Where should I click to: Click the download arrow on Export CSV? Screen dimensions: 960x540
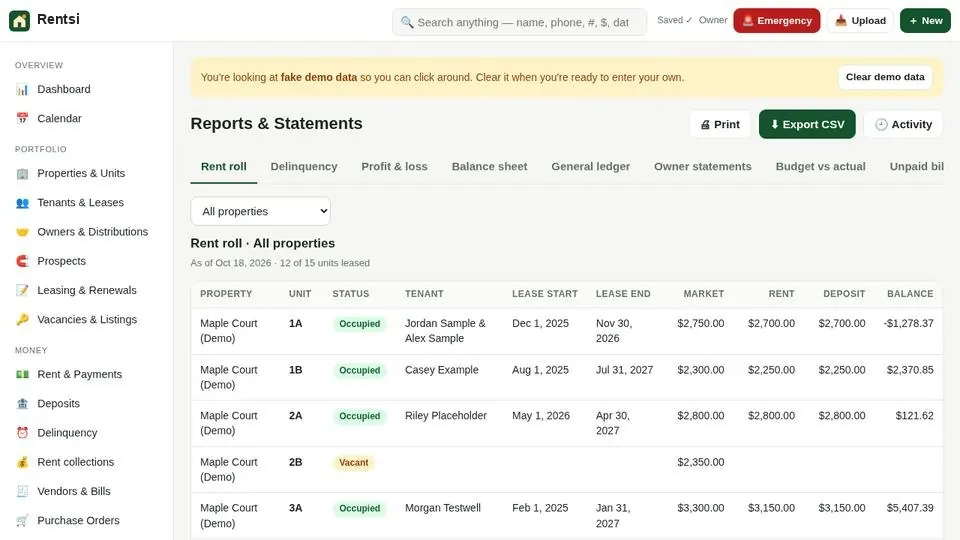coord(774,124)
